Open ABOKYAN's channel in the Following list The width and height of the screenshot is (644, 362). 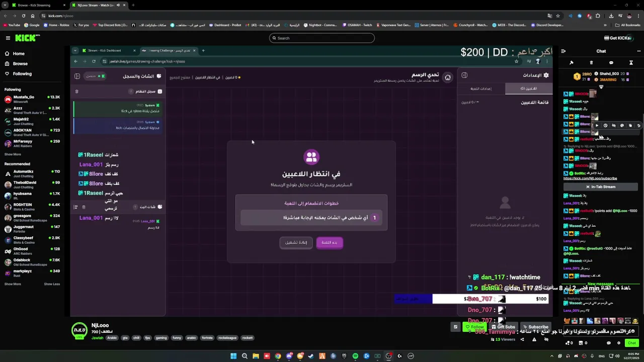(x=33, y=132)
